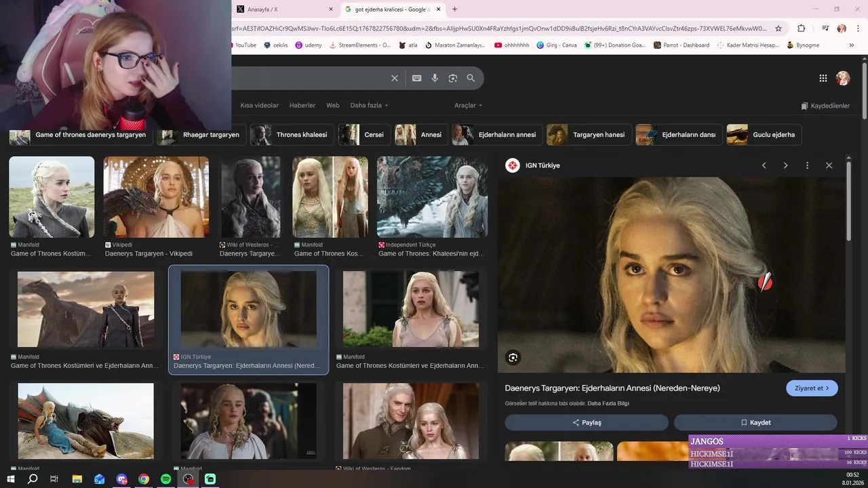This screenshot has width=868, height=488.
Task: Select the got ejderha kralicesi Google tab
Action: click(393, 9)
